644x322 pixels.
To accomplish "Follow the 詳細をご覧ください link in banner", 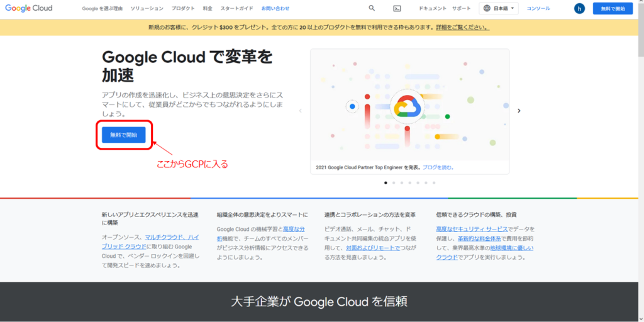I will [462, 28].
